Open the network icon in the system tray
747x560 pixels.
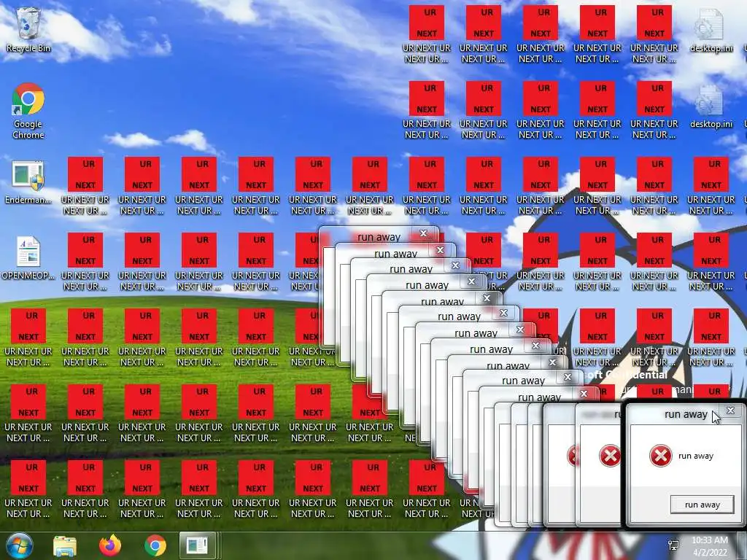click(x=673, y=545)
